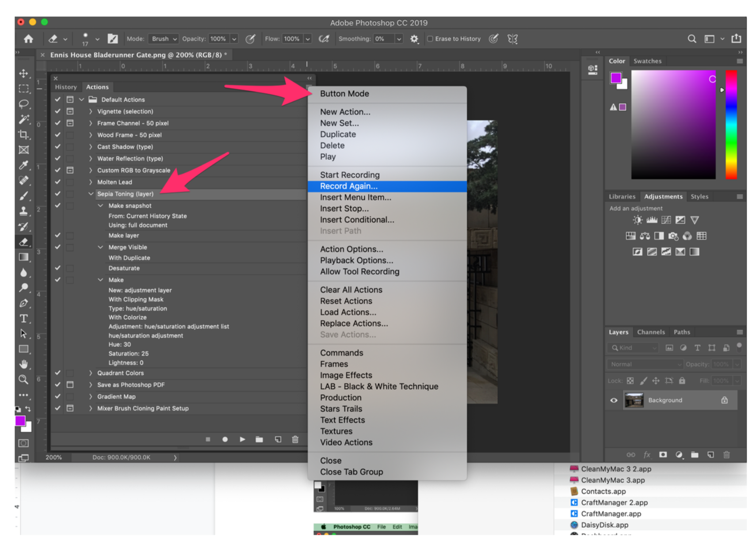This screenshot has width=756, height=556.
Task: Stop recording in Actions panel
Action: (208, 439)
